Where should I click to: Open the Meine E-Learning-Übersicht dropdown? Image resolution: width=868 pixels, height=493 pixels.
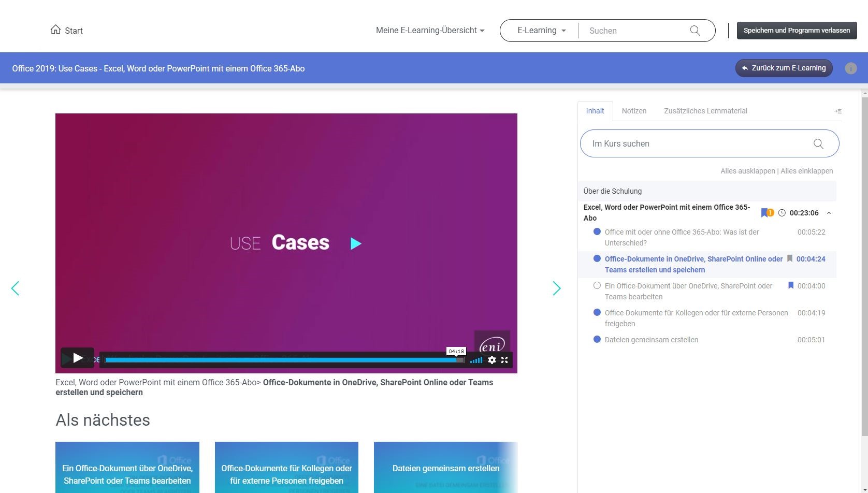(x=430, y=31)
